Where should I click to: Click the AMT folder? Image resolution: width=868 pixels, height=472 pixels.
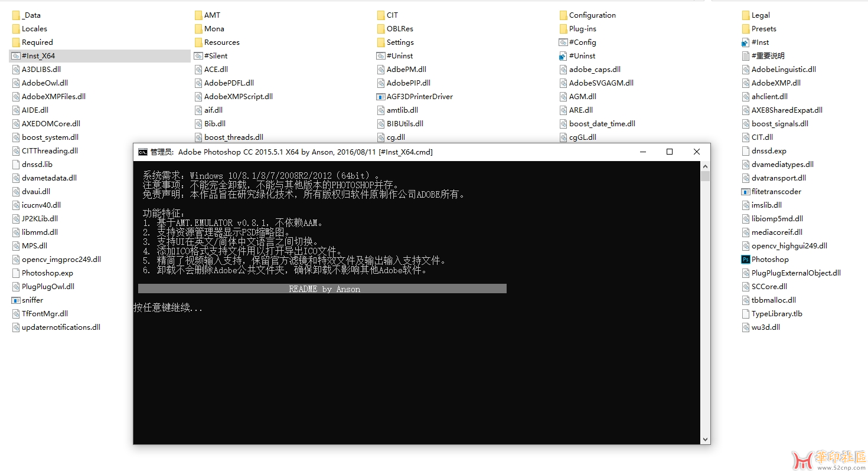pyautogui.click(x=207, y=15)
